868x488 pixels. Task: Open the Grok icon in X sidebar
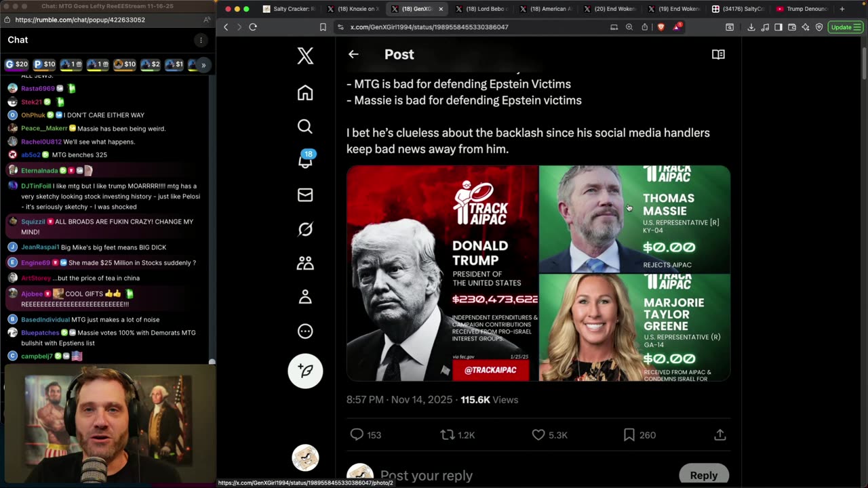coord(305,229)
